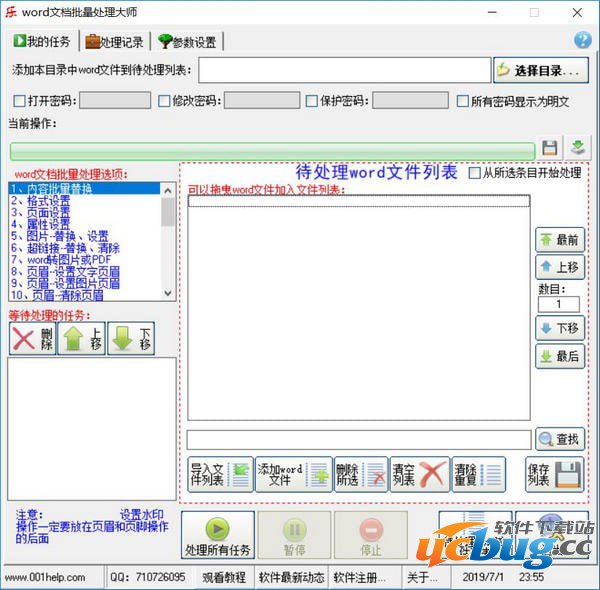Click the directory path input field
600x590 pixels.
pyautogui.click(x=344, y=70)
